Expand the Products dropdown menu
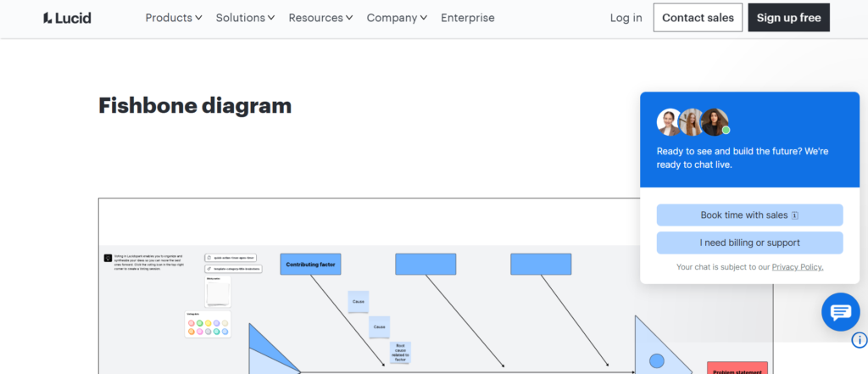The height and width of the screenshot is (374, 868). pos(173,18)
